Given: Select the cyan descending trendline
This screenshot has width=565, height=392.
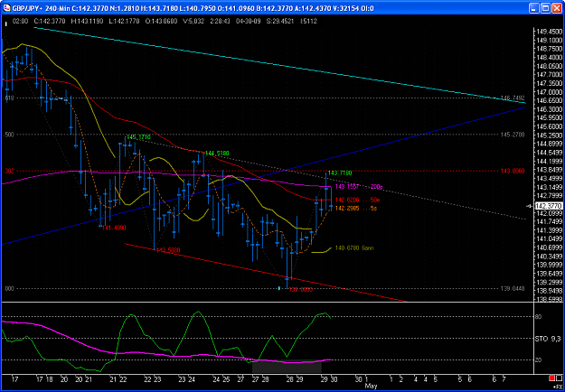Looking at the screenshot, I should click(x=281, y=65).
